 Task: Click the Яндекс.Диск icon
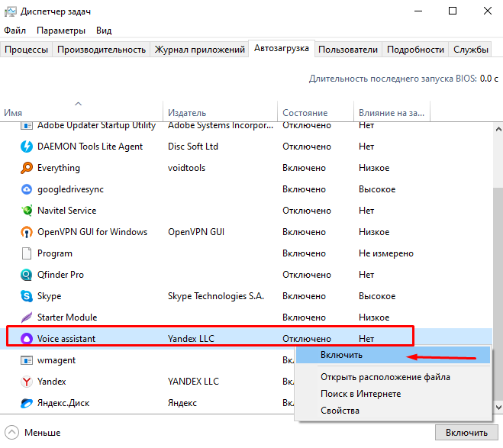pyautogui.click(x=26, y=403)
